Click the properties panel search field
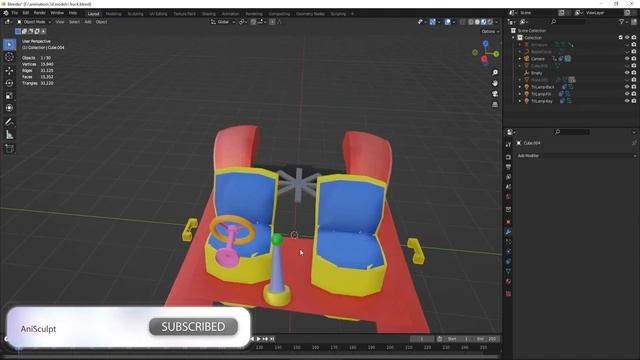Screen dimensions: 640x360 pyautogui.click(x=572, y=132)
